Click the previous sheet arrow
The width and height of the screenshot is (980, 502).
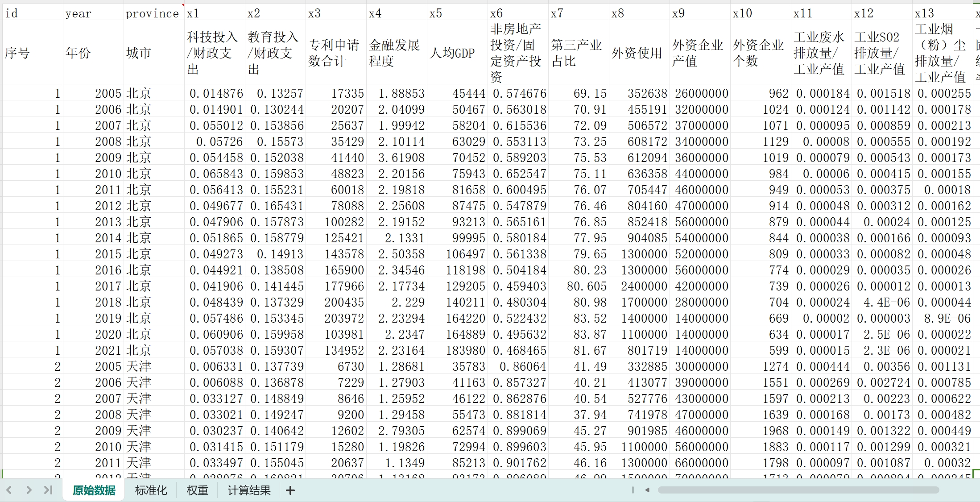[9, 490]
